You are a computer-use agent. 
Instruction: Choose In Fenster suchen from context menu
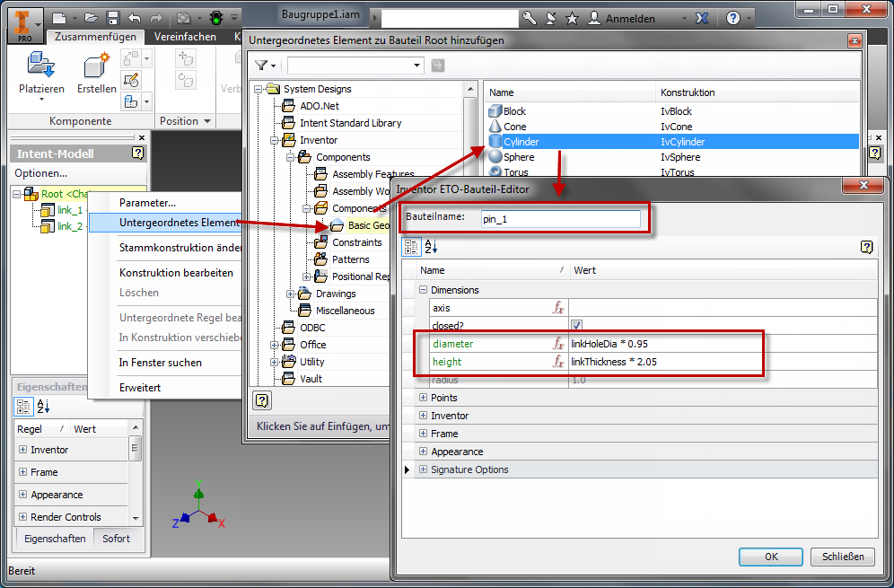coord(160,363)
